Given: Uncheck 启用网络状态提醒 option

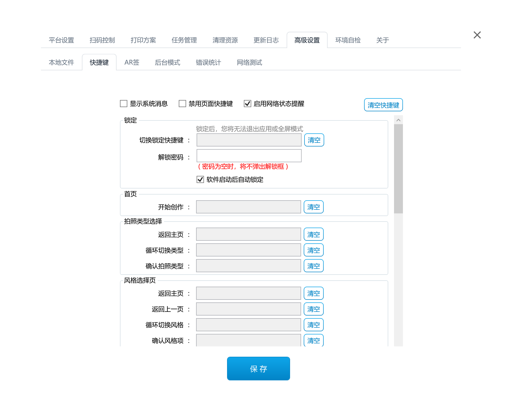Looking at the screenshot, I should [248, 103].
